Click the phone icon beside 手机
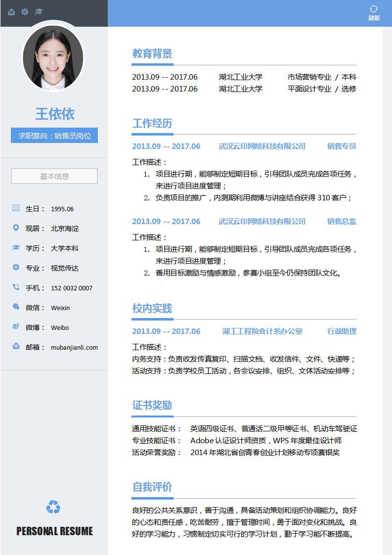The width and height of the screenshot is (392, 555). pyautogui.click(x=16, y=287)
